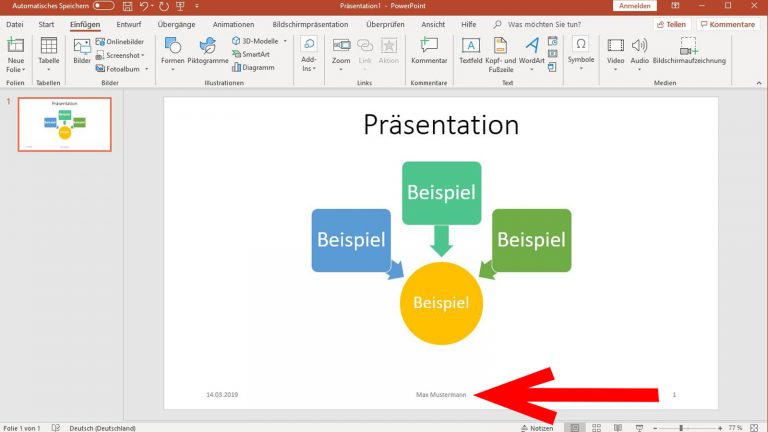Click the Anmelden sign-in button
The image size is (768, 432).
pyautogui.click(x=633, y=6)
